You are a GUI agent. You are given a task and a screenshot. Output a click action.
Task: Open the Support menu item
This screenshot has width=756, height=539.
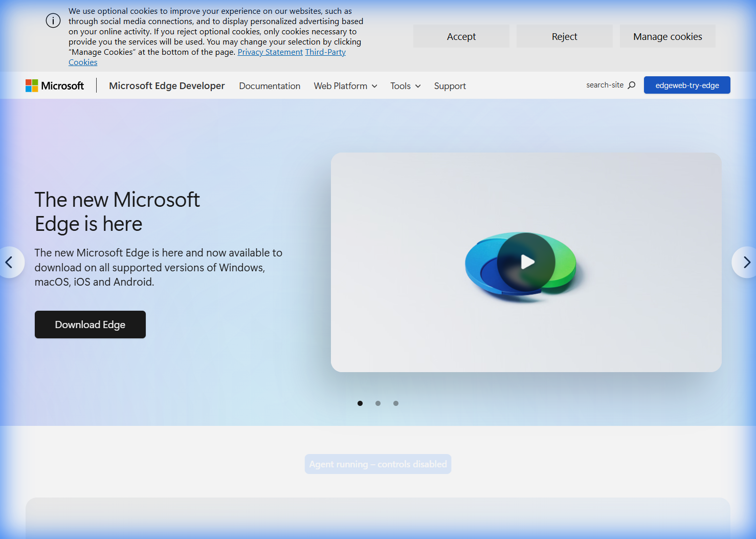[x=450, y=85]
